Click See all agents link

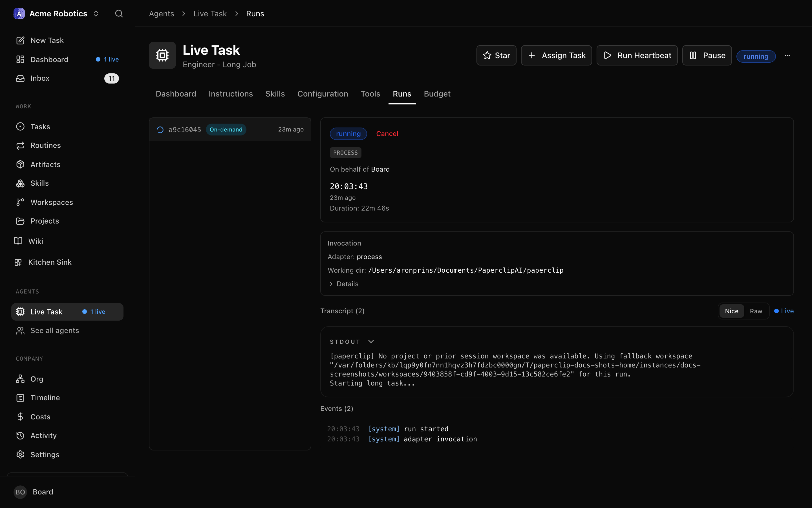(x=67, y=330)
